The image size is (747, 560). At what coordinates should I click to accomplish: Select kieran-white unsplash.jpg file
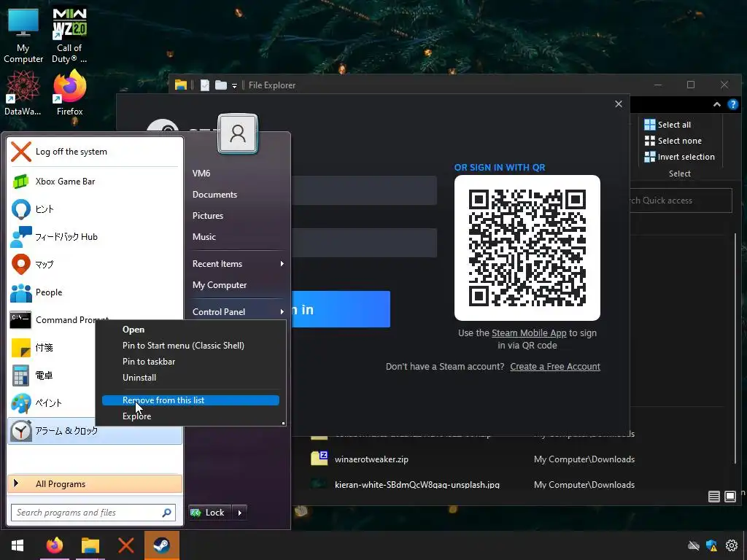pos(417,485)
